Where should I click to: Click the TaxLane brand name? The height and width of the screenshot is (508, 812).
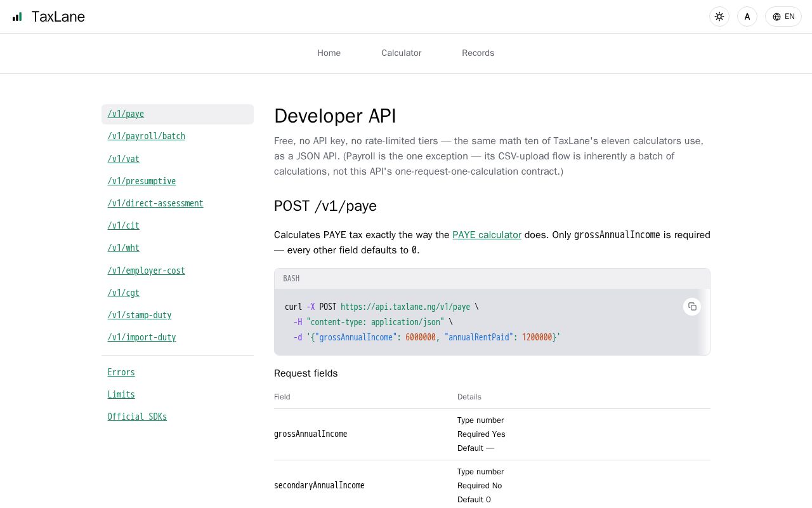tap(58, 17)
